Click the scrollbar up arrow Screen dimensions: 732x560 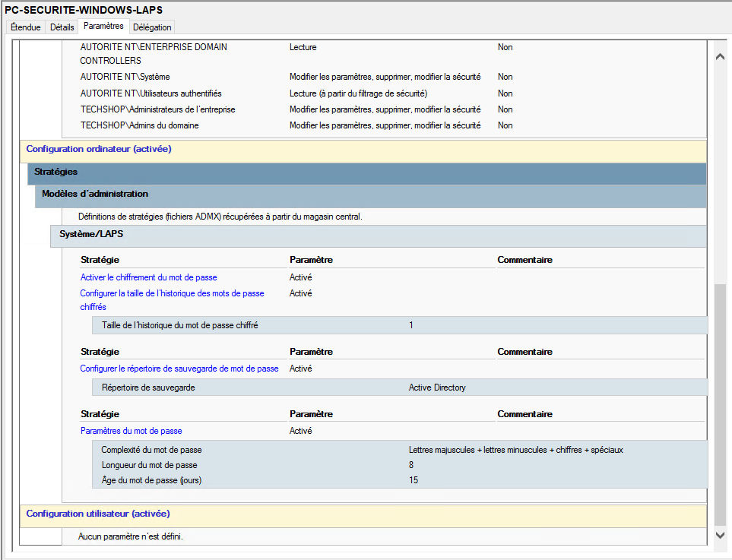point(720,56)
